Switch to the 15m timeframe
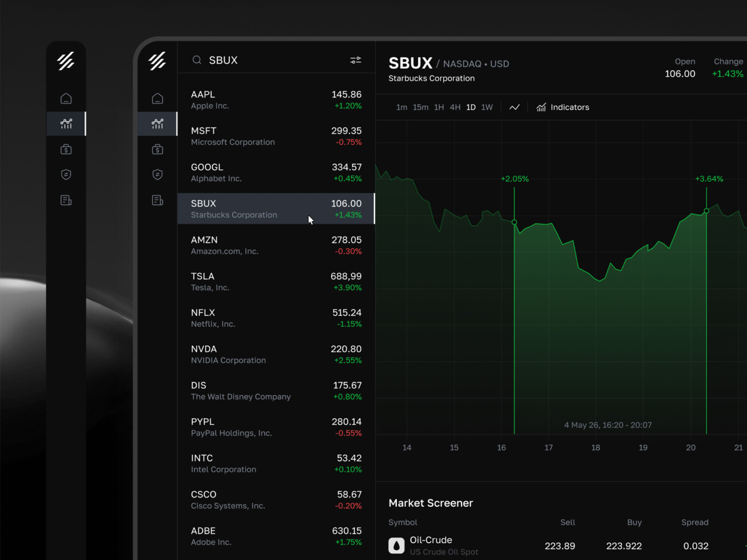 420,107
